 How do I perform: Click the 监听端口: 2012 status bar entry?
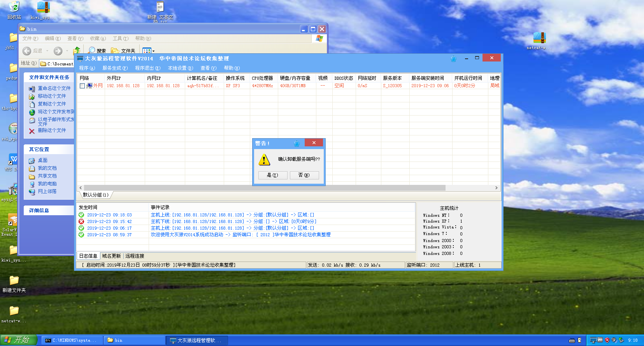pyautogui.click(x=429, y=265)
